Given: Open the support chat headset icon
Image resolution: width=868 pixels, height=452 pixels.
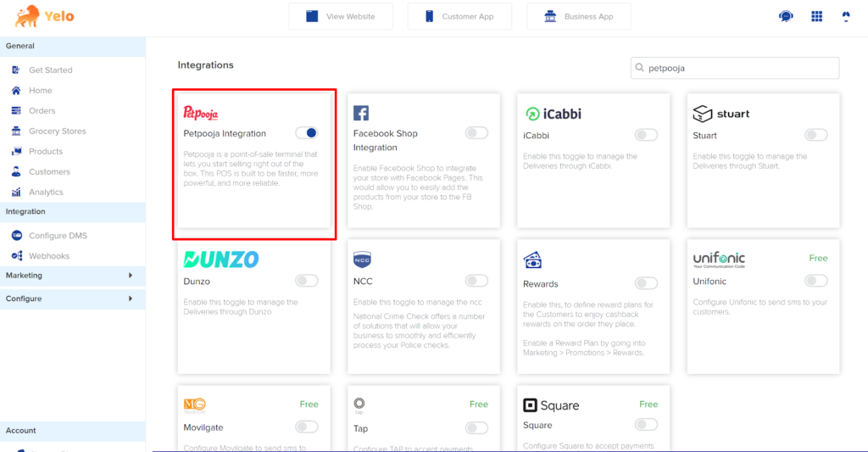Looking at the screenshot, I should click(x=786, y=16).
